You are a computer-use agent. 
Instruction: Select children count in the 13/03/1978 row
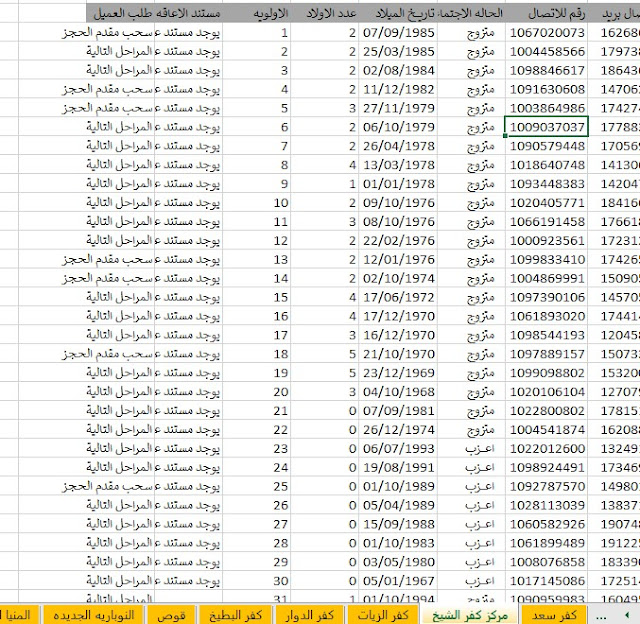click(x=324, y=165)
